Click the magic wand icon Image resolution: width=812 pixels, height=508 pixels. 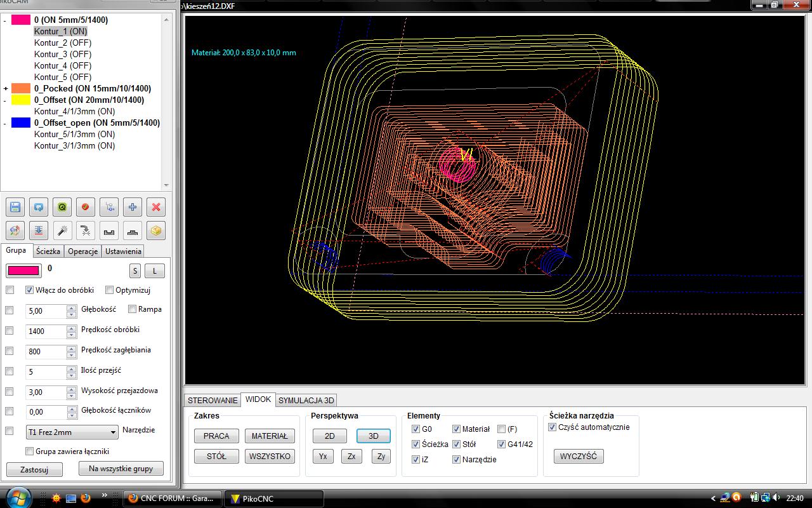62,231
